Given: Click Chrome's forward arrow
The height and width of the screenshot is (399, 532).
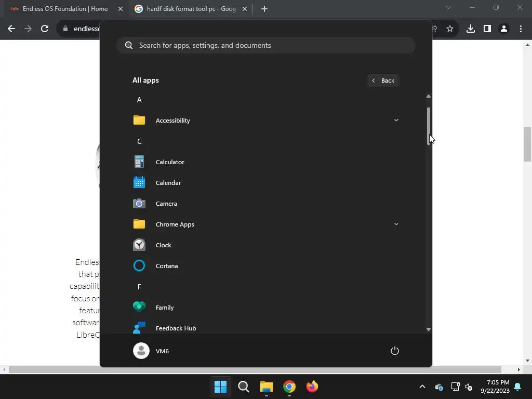Looking at the screenshot, I should (28, 29).
